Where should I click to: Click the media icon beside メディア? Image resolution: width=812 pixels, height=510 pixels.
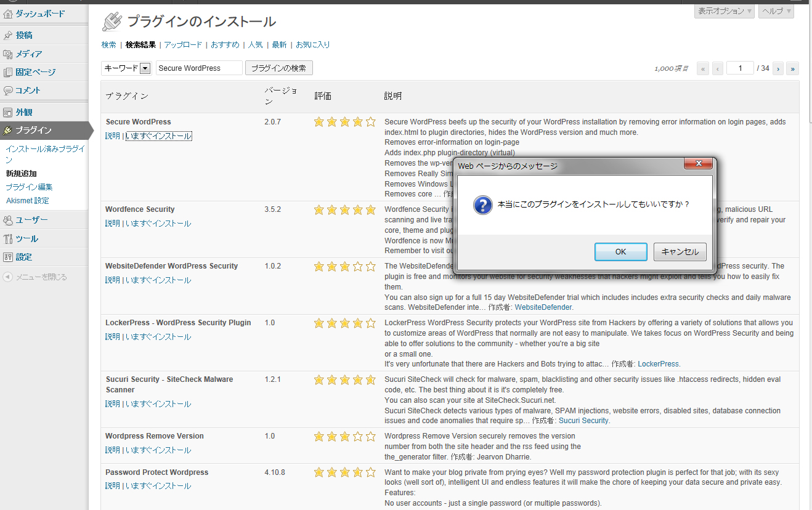[x=8, y=54]
